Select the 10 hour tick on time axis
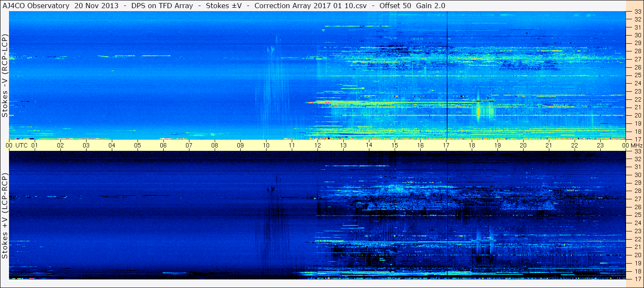 (x=266, y=145)
